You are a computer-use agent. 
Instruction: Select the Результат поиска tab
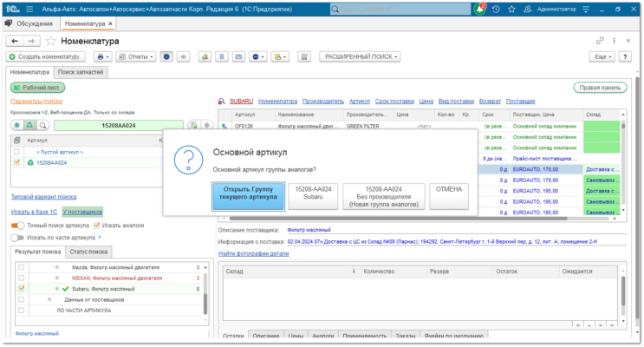pyautogui.click(x=38, y=252)
